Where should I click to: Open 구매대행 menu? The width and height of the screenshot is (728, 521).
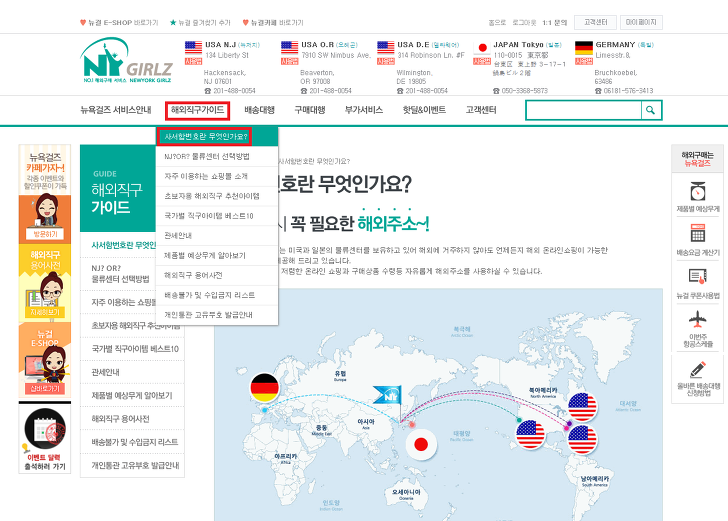click(x=310, y=110)
